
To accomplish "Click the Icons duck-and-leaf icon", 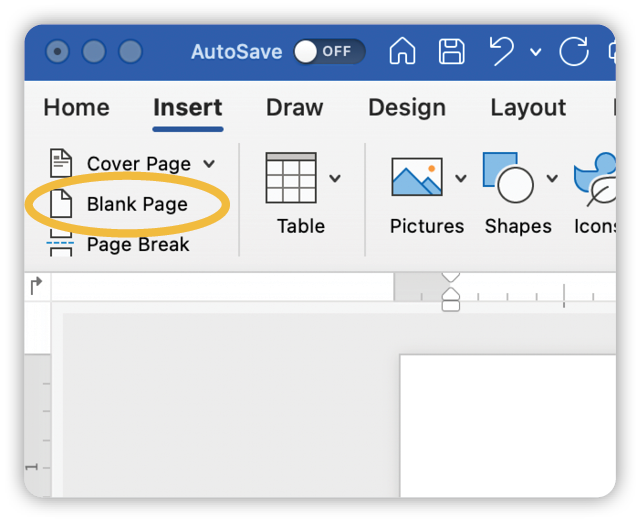I will 596,179.
